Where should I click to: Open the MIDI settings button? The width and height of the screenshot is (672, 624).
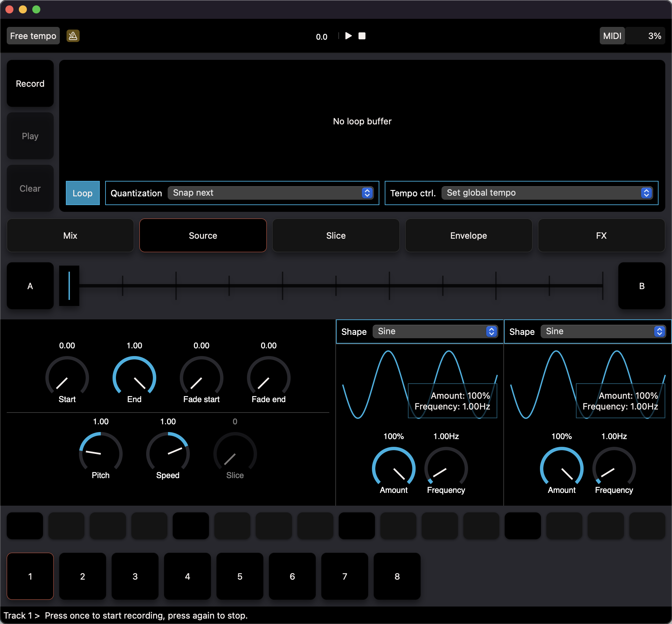click(x=612, y=36)
